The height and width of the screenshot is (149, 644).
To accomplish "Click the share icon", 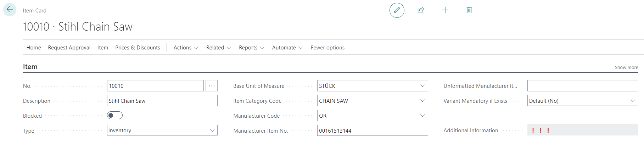I will 421,10.
